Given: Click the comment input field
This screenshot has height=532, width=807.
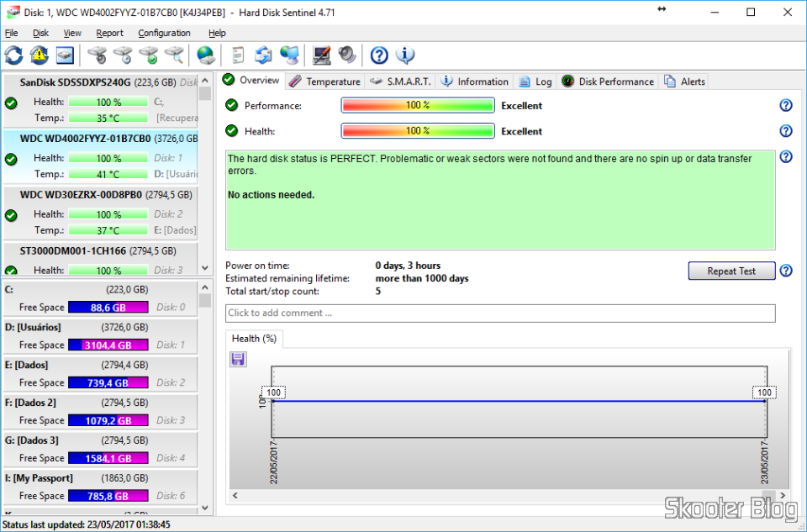Looking at the screenshot, I should pyautogui.click(x=500, y=313).
